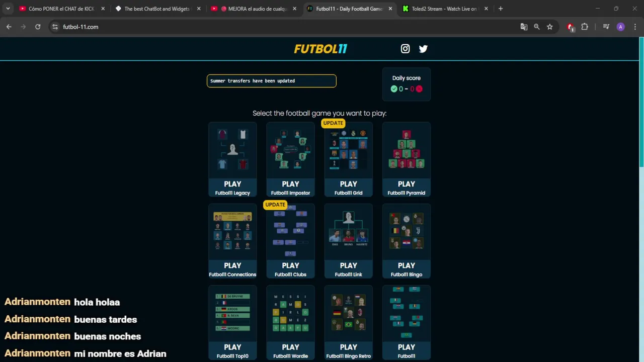The width and height of the screenshot is (644, 362).
Task: Click the Futbol11 Impostor thumbnail image
Action: tap(290, 149)
